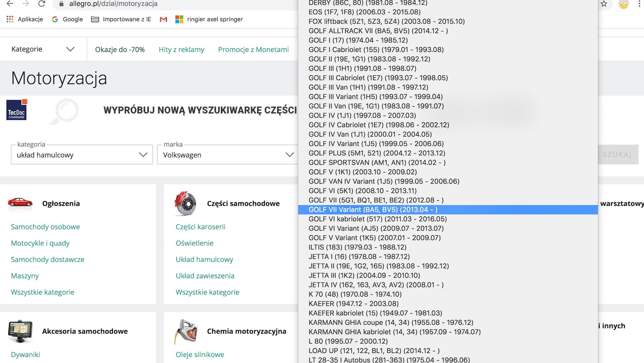644x363 pixels.
Task: Open Wszystkie kategorie under Ogłoszenia
Action: coord(42,292)
